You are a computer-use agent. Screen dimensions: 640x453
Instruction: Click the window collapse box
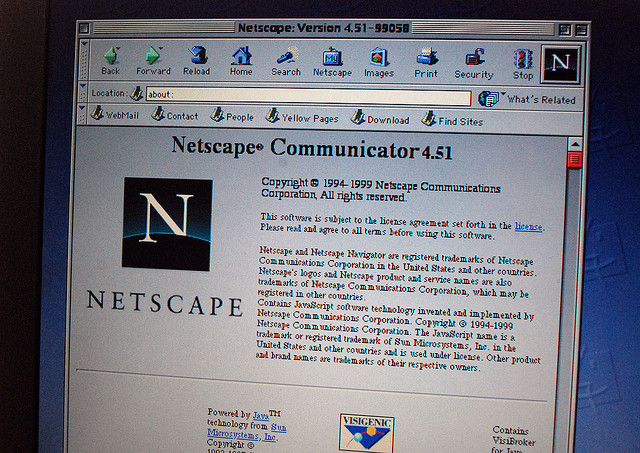(x=581, y=30)
